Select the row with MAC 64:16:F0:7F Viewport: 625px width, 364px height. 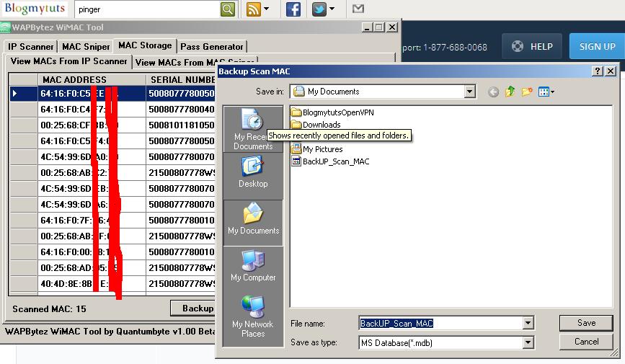pyautogui.click(x=112, y=221)
